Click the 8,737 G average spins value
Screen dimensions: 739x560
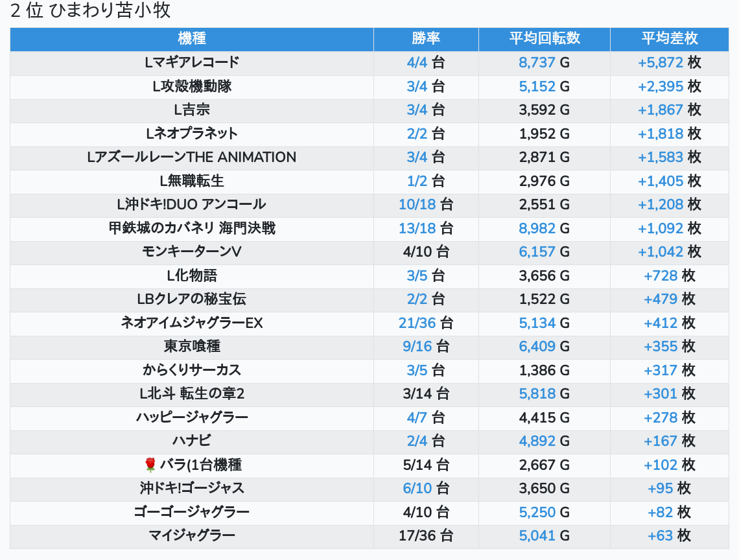544,63
